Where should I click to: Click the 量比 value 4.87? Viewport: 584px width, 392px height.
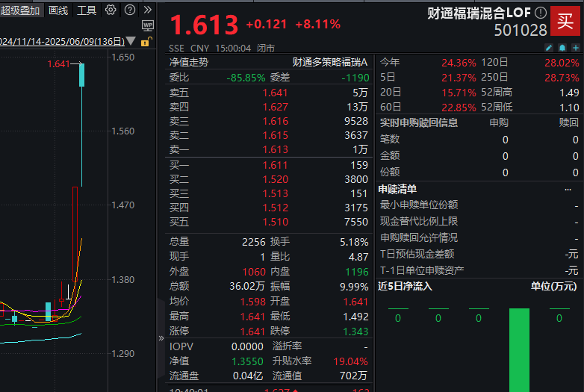358,257
